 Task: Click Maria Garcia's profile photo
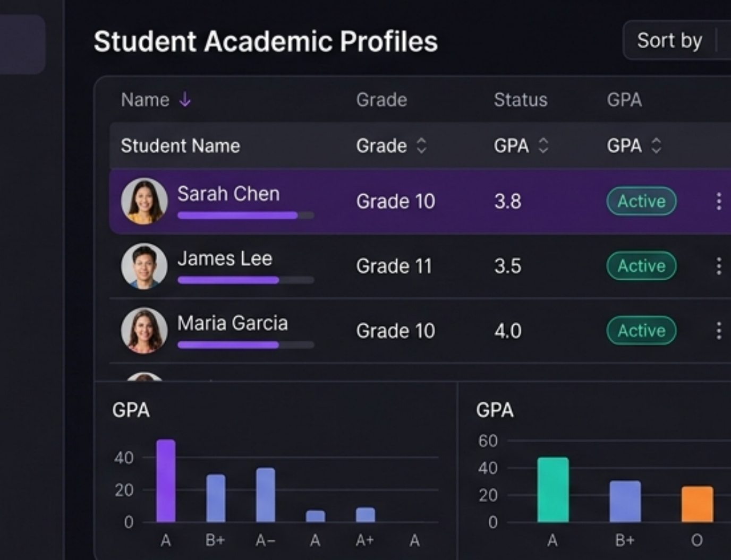[144, 331]
